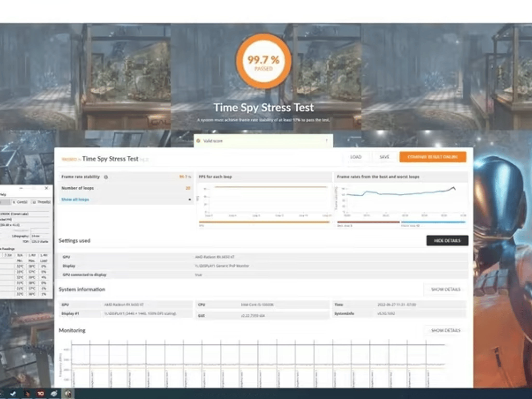Click the frame rate stability info icon

[x=106, y=177]
